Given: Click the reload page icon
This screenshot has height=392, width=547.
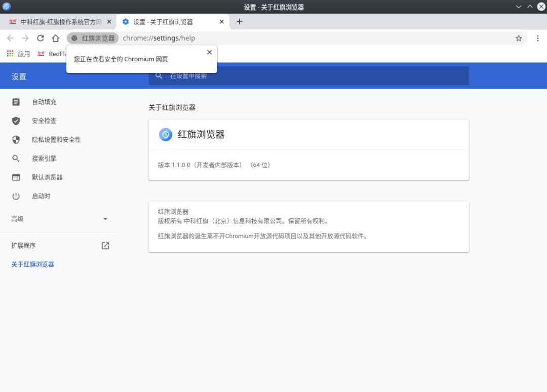Looking at the screenshot, I should 41,38.
